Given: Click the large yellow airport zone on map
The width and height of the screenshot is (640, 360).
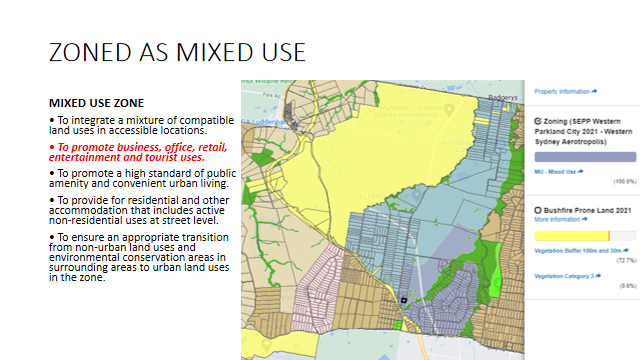Looking at the screenshot, I should 384,155.
